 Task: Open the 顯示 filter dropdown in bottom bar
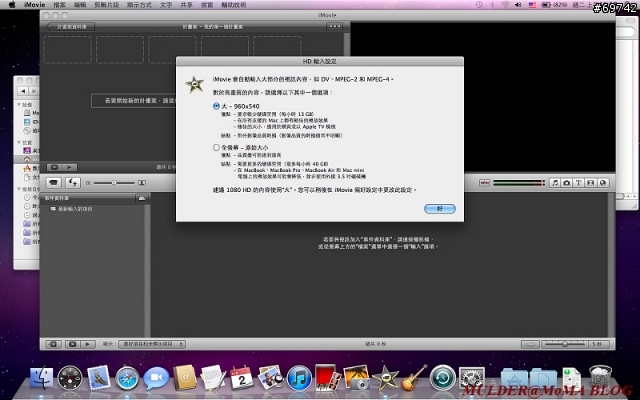[152, 344]
